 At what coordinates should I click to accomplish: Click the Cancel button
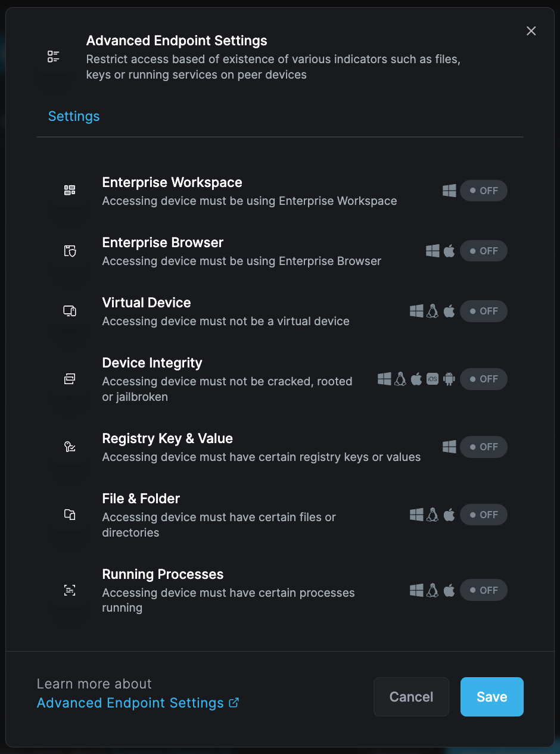click(411, 697)
